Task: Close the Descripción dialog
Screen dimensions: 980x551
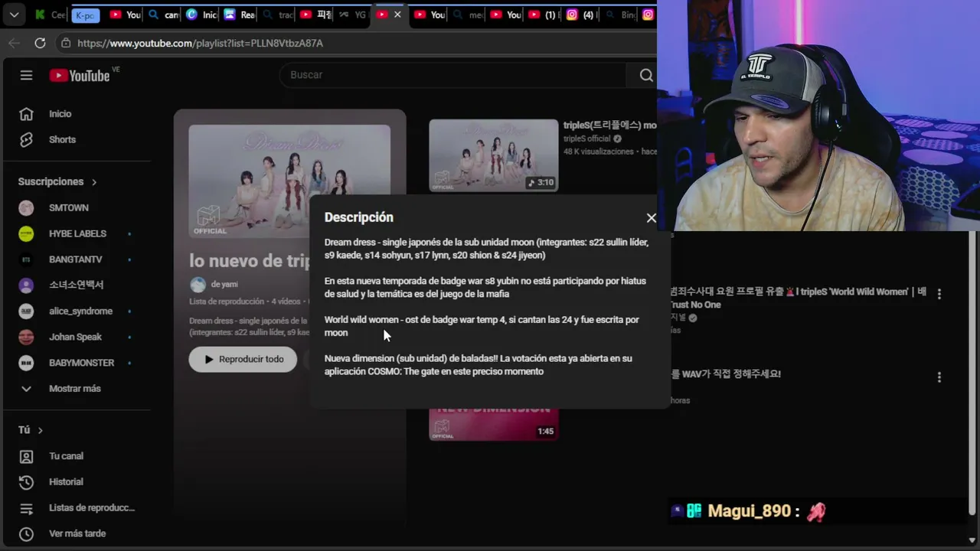Action: 652,218
